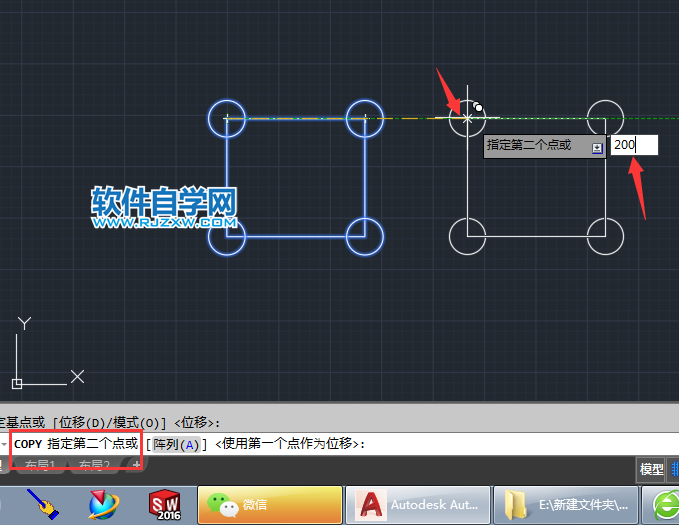Viewport: 679px width, 525px height.
Task: Switch to the 布局2 layout tab
Action: 94,465
